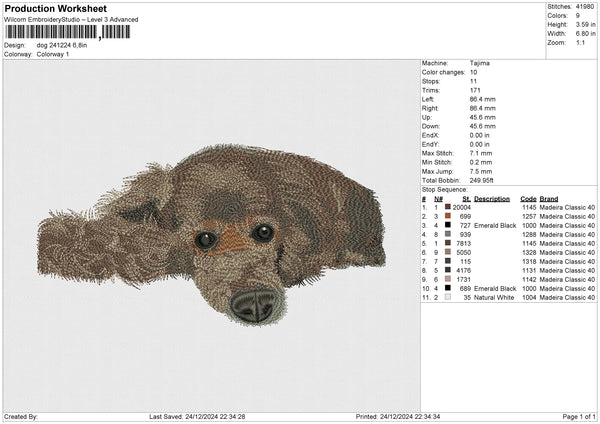Viewport: 600px width, 424px height.
Task: Click the black swatch in stop 3
Action: click(x=447, y=225)
